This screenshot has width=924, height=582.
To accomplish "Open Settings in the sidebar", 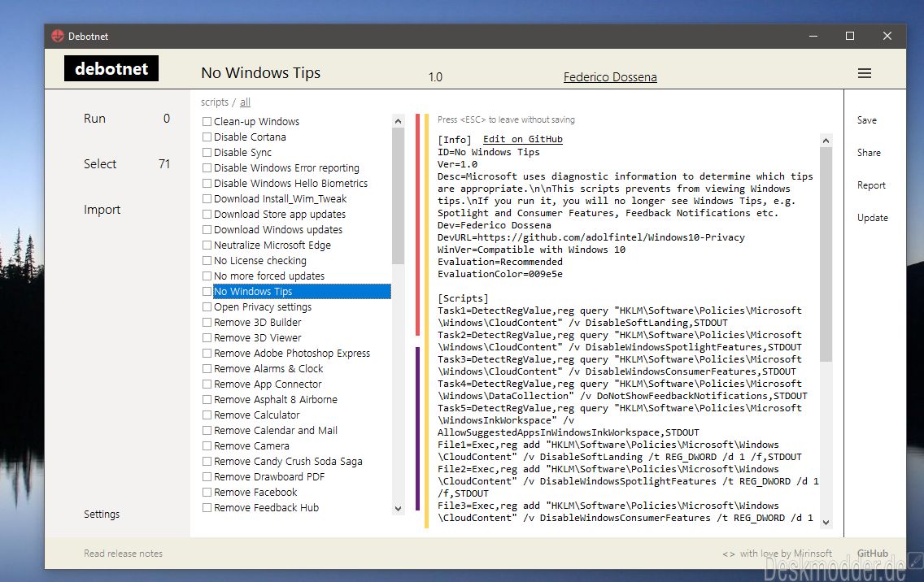I will pyautogui.click(x=102, y=515).
